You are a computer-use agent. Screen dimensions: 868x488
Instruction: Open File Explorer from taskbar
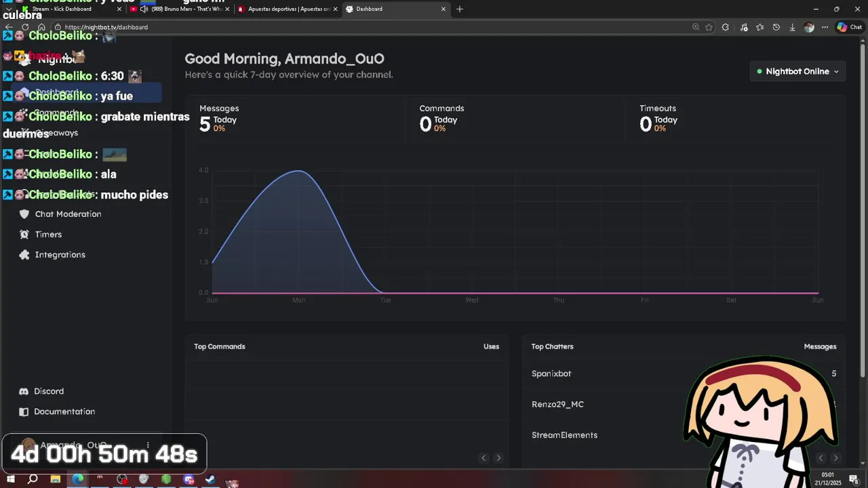pyautogui.click(x=56, y=479)
